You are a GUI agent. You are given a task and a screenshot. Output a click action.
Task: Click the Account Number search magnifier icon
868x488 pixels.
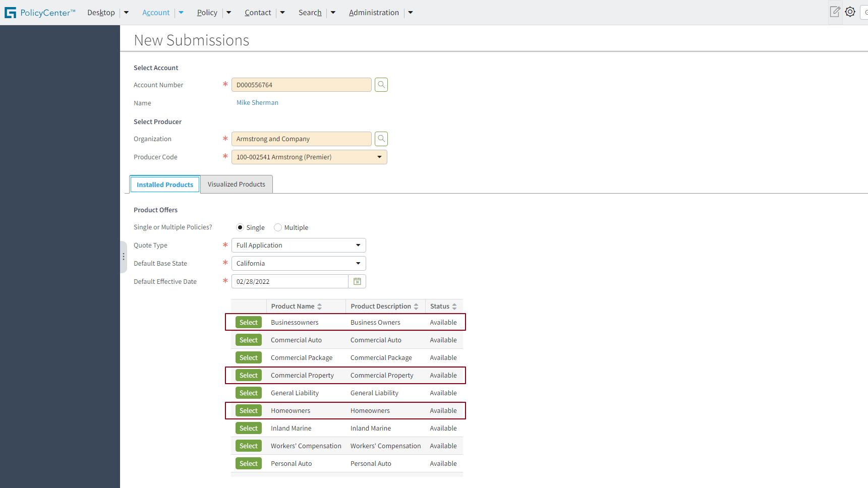click(x=381, y=85)
